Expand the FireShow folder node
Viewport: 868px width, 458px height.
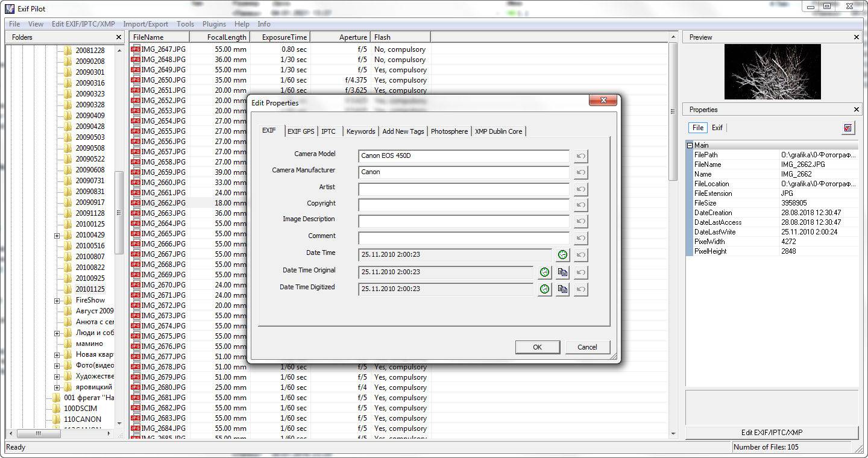click(57, 300)
